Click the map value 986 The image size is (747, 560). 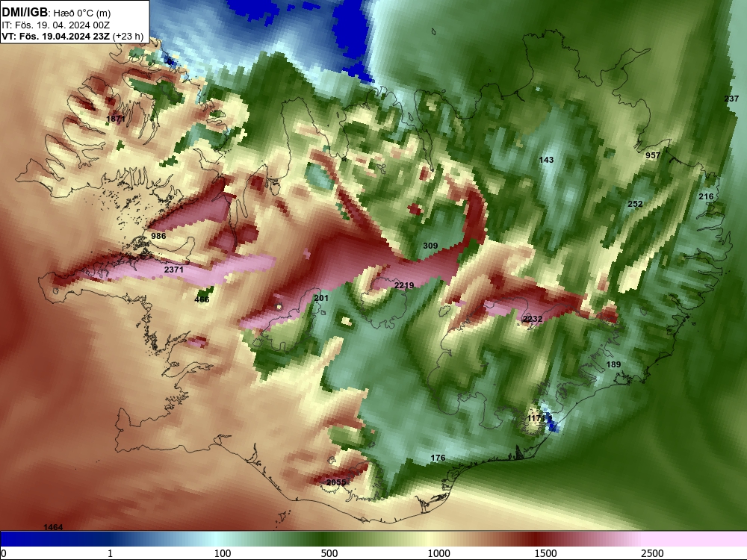click(x=158, y=236)
